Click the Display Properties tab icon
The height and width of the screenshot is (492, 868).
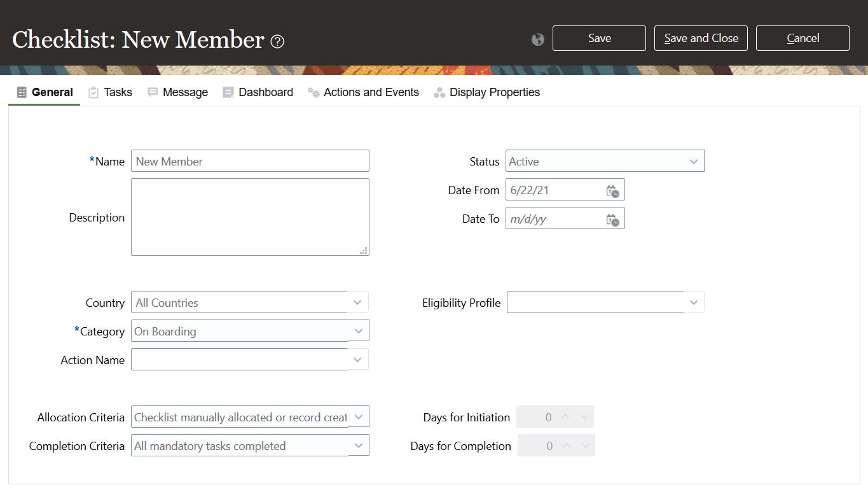click(439, 93)
